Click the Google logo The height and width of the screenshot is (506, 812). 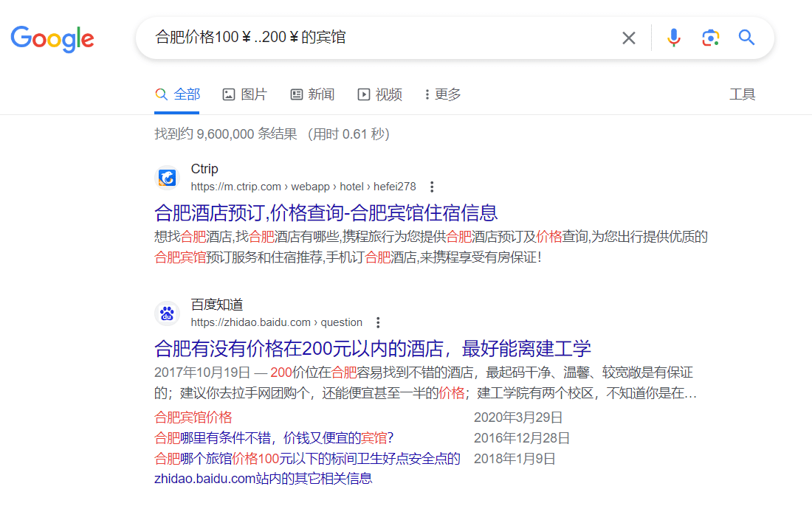pyautogui.click(x=52, y=39)
